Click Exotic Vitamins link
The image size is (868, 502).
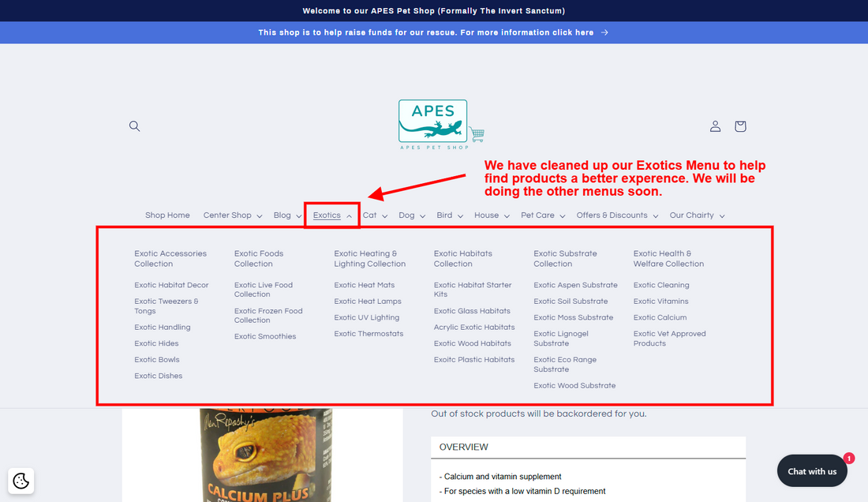click(x=661, y=301)
